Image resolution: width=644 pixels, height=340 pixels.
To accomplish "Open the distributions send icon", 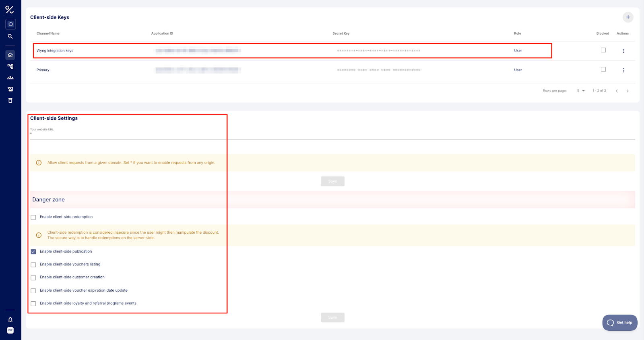I will coord(10,89).
